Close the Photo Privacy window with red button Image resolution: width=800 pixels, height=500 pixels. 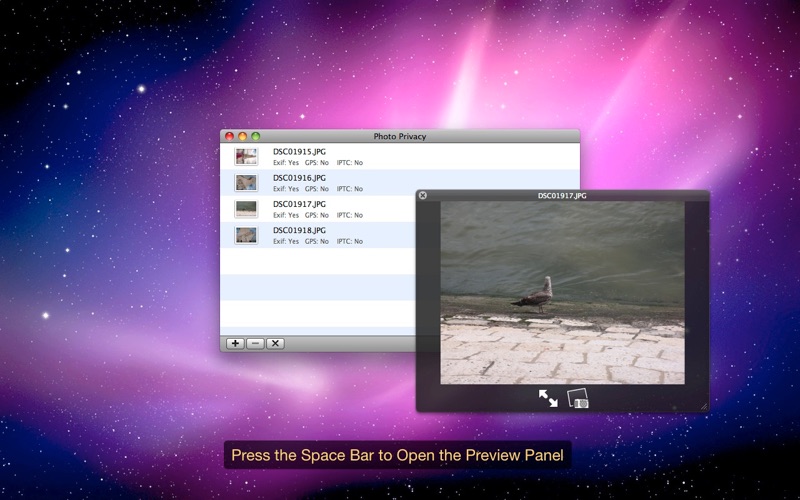229,136
